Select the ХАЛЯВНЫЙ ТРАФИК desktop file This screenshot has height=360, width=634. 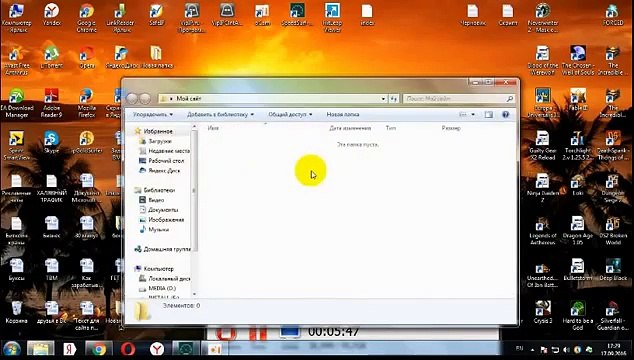51,188
